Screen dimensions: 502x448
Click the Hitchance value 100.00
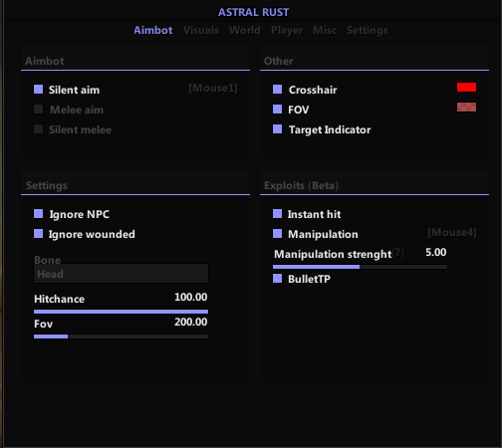(x=191, y=297)
